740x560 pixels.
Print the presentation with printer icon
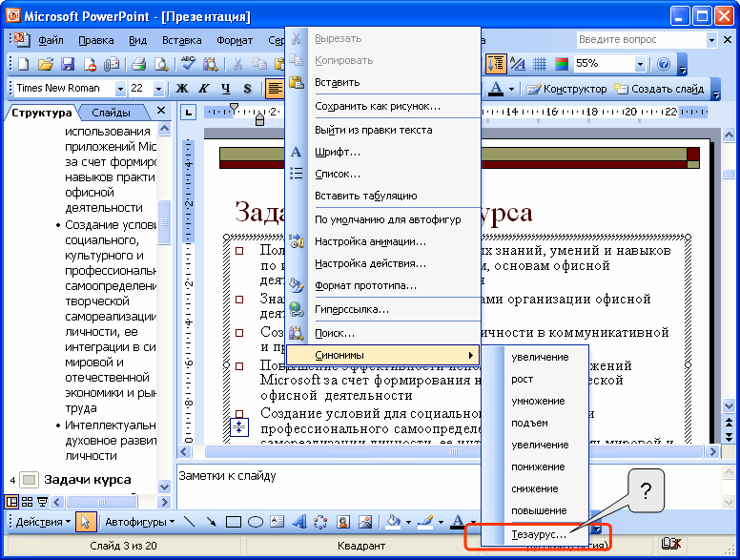pos(139,64)
